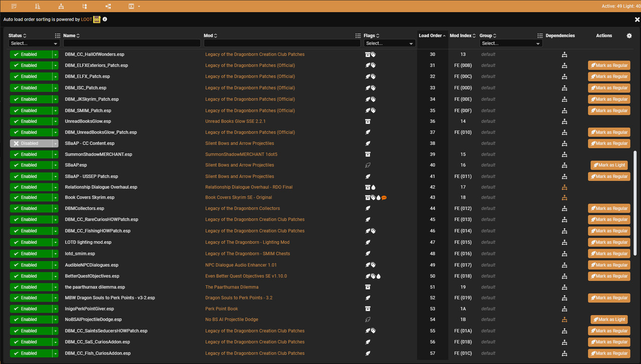Sort the table by Mod Index column

click(463, 36)
